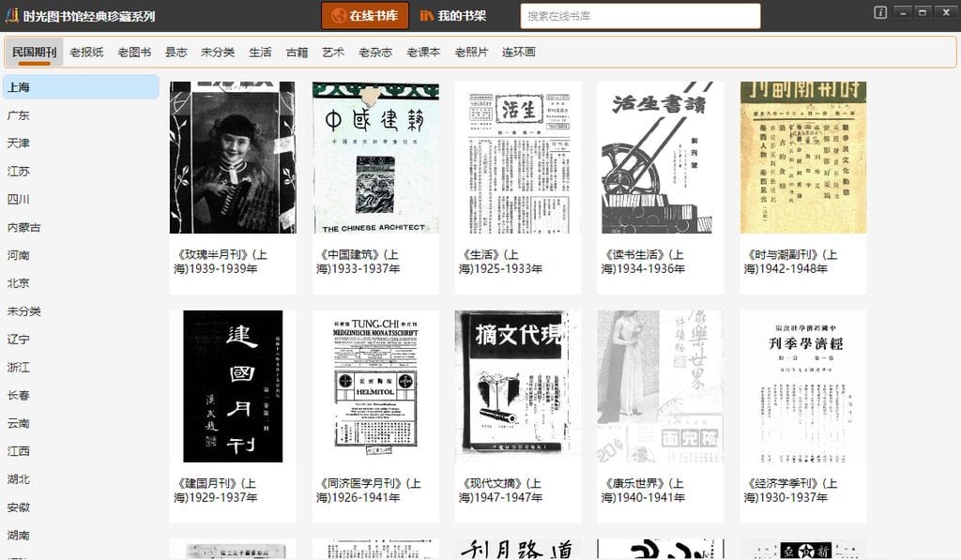Click the 《现代文摘》 cover thumbnail
The width and height of the screenshot is (961, 560).
click(517, 386)
